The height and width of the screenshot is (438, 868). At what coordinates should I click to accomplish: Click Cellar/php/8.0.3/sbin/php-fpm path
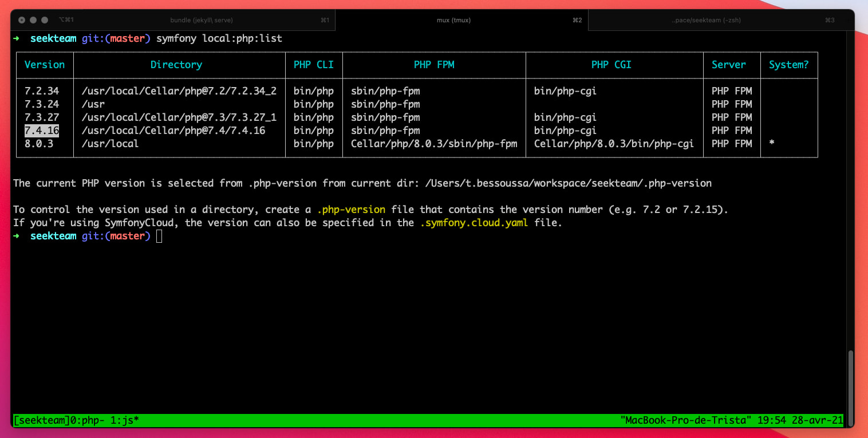tap(434, 144)
